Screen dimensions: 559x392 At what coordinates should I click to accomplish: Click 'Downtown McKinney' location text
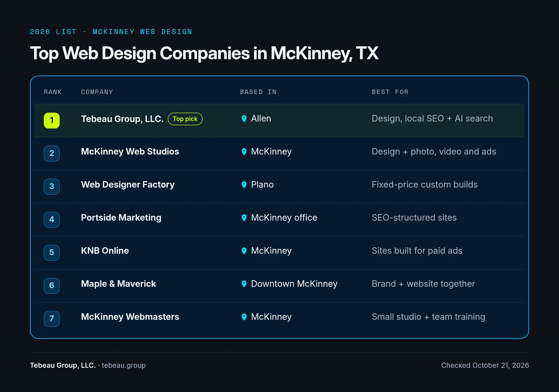pos(294,284)
